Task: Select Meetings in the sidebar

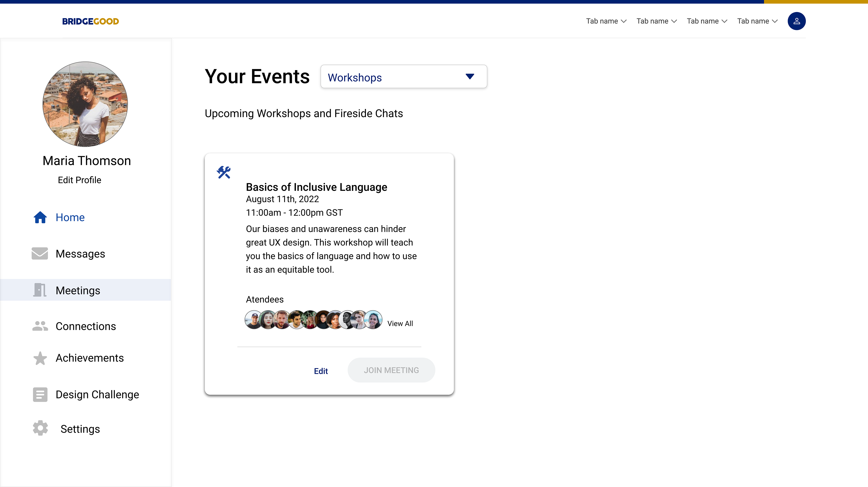Action: (86, 290)
